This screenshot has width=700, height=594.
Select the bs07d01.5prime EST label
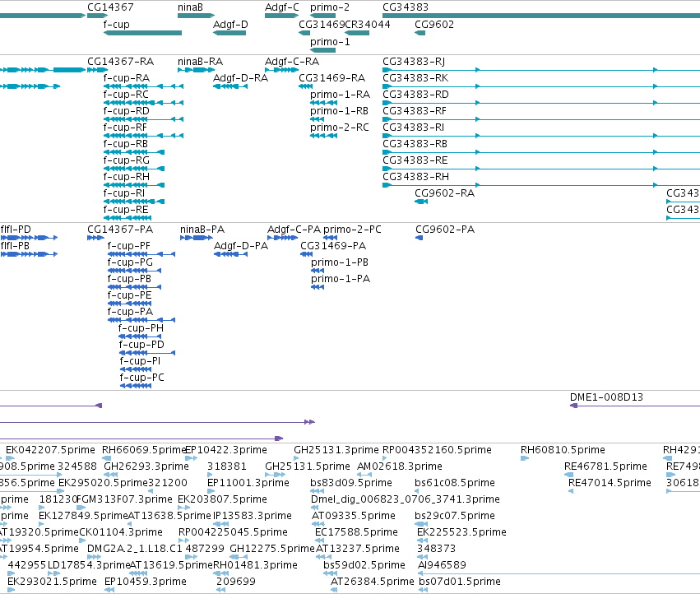click(460, 582)
